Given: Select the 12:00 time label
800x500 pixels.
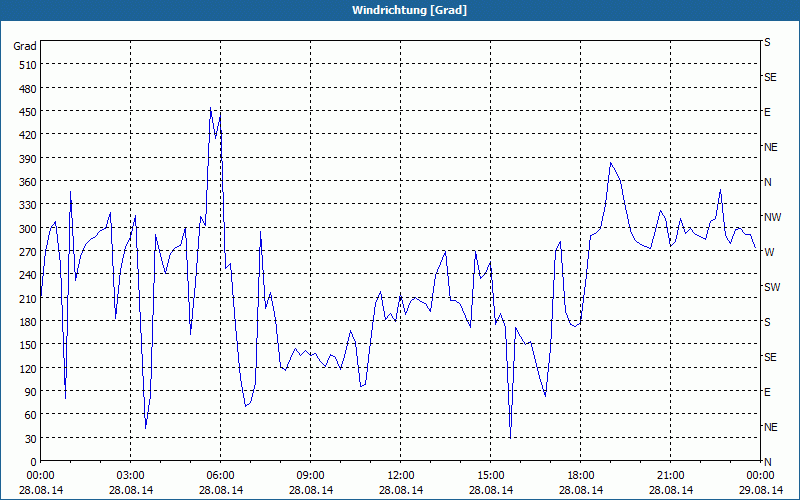Looking at the screenshot, I should pos(401,476).
